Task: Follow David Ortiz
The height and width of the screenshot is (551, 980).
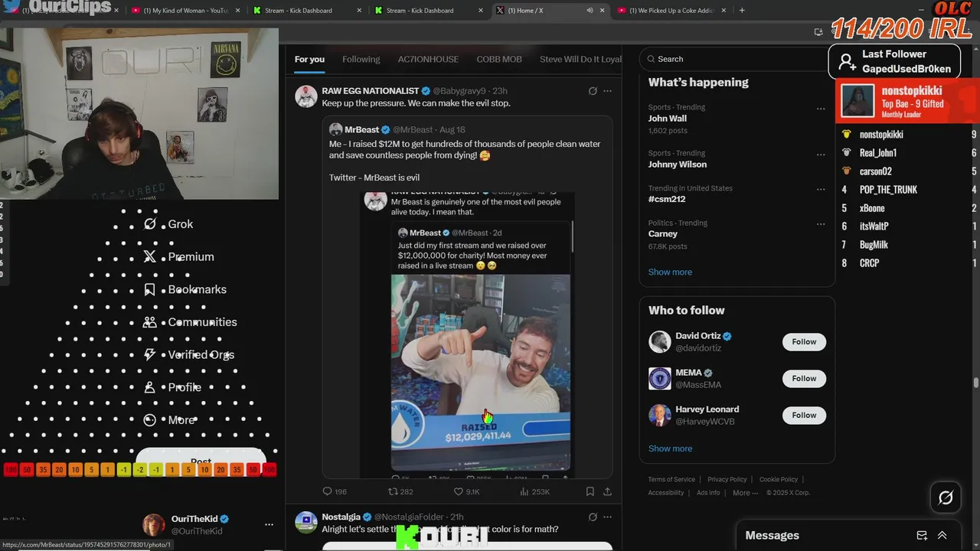Action: pyautogui.click(x=804, y=342)
